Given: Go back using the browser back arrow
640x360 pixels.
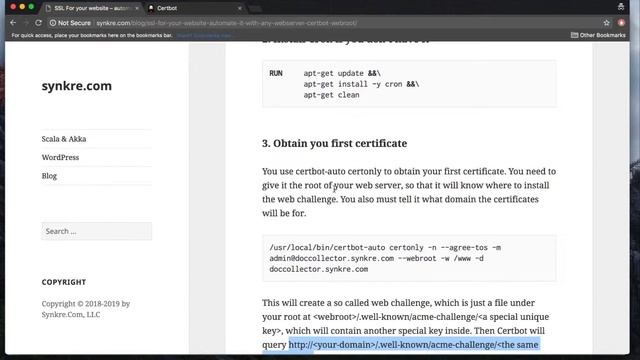Looking at the screenshot, I should click(x=13, y=23).
